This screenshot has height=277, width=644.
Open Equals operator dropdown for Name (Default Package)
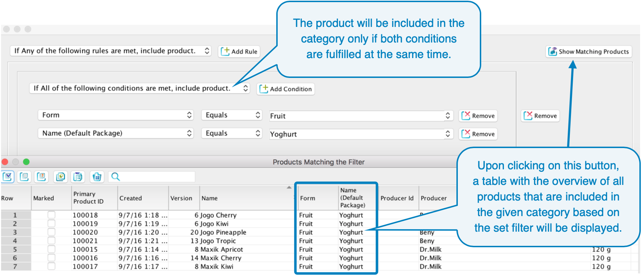[232, 133]
